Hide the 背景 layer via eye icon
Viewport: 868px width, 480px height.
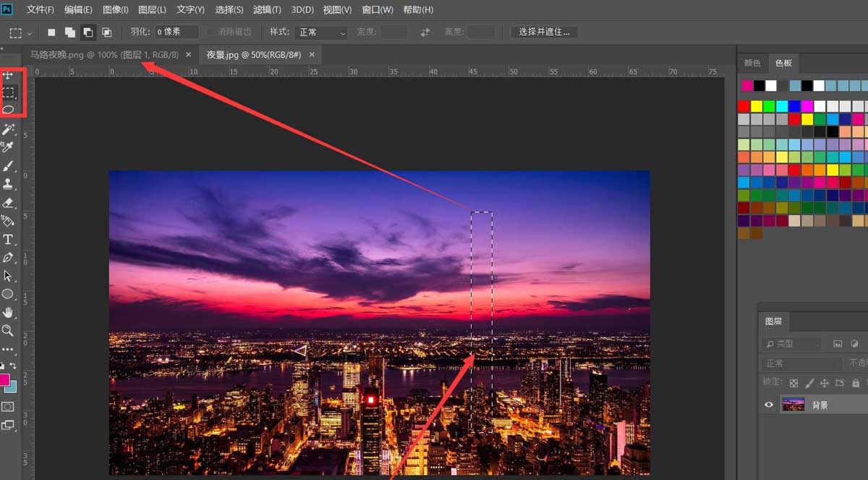click(769, 405)
